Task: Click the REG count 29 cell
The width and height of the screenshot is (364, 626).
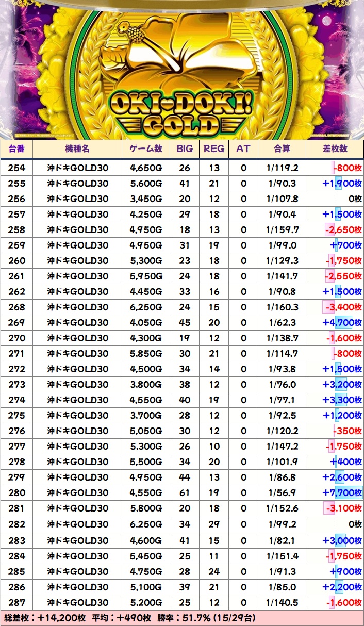Action: tap(214, 525)
